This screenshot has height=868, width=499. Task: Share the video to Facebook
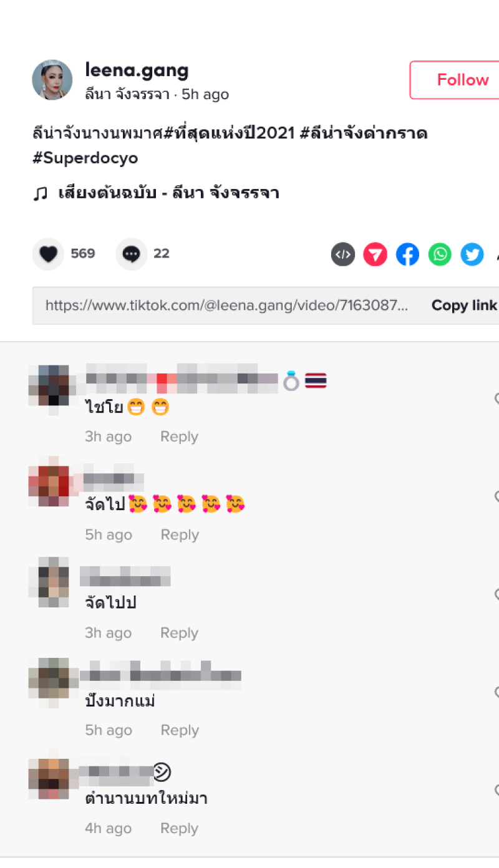[408, 254]
